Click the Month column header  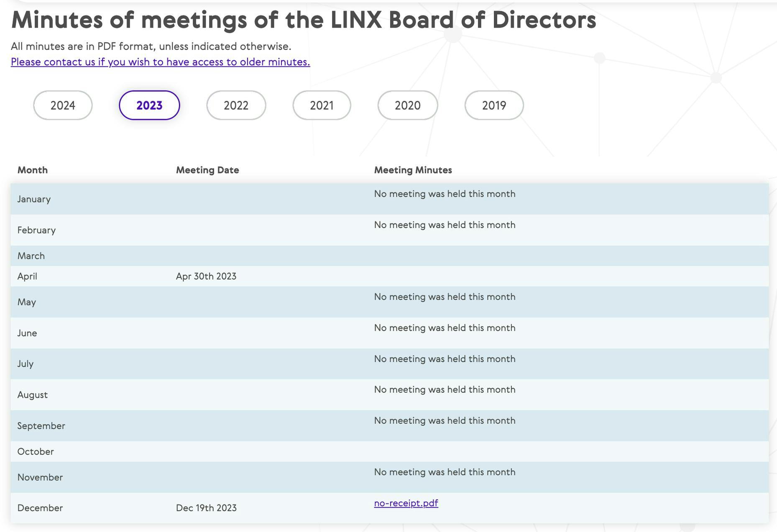pos(33,170)
